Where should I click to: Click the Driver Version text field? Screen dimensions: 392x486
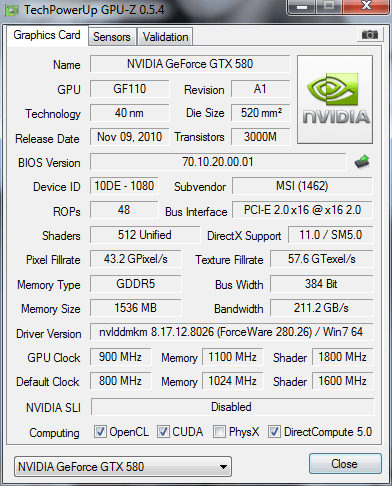coord(231,332)
